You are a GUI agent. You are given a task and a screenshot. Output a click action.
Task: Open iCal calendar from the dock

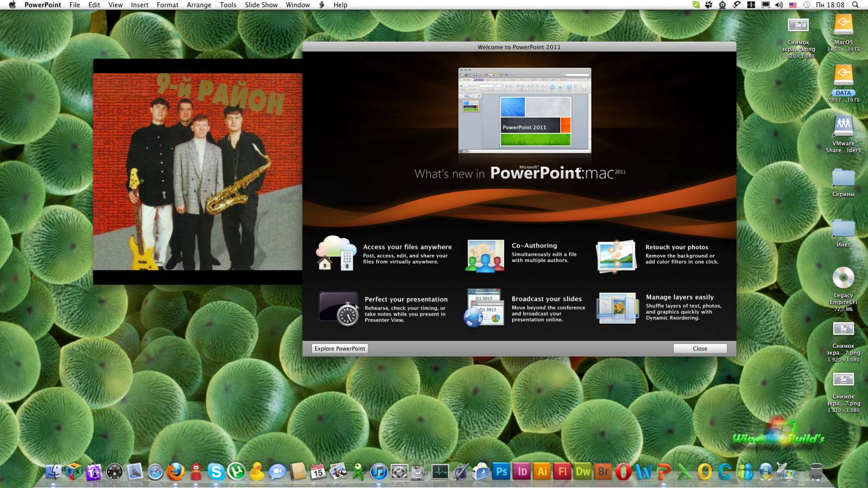point(318,472)
